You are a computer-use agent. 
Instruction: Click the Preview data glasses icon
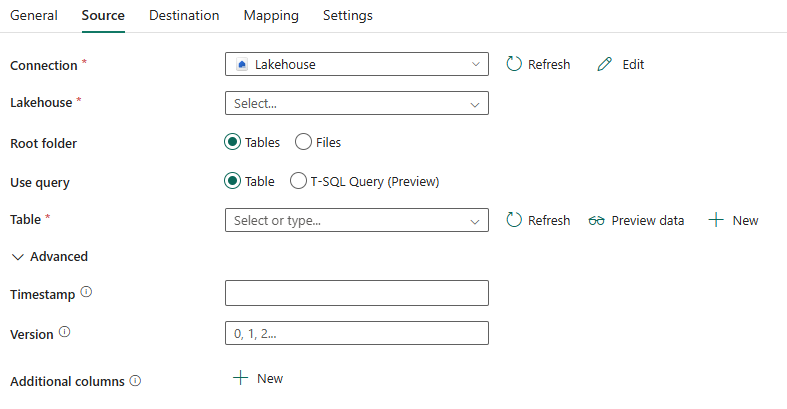(x=597, y=220)
